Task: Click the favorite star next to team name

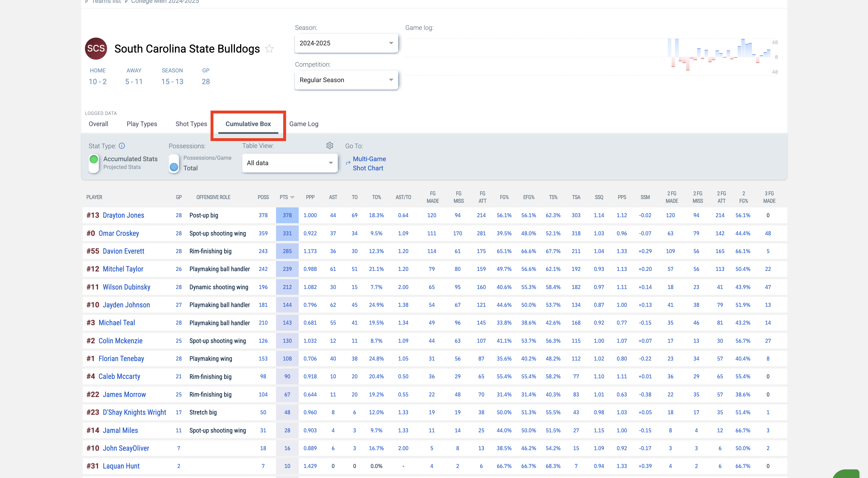Action: point(269,49)
